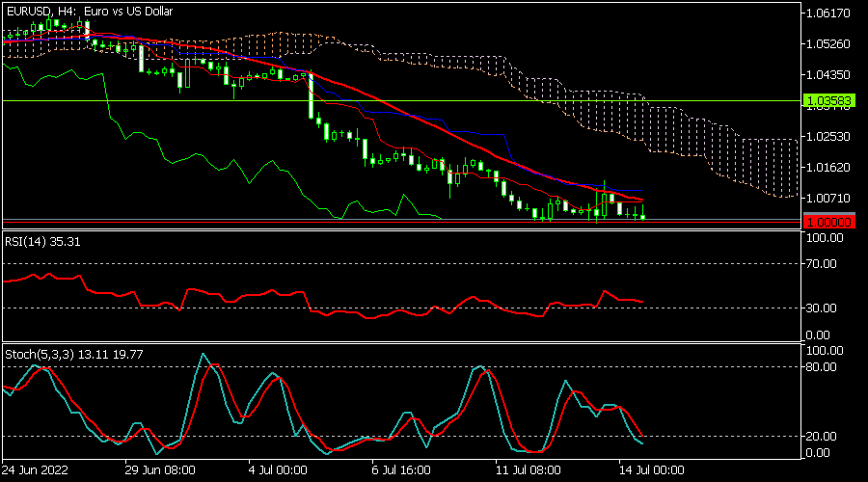This screenshot has height=482, width=868.
Task: Select the green 1.03583 price level tag
Action: click(828, 100)
